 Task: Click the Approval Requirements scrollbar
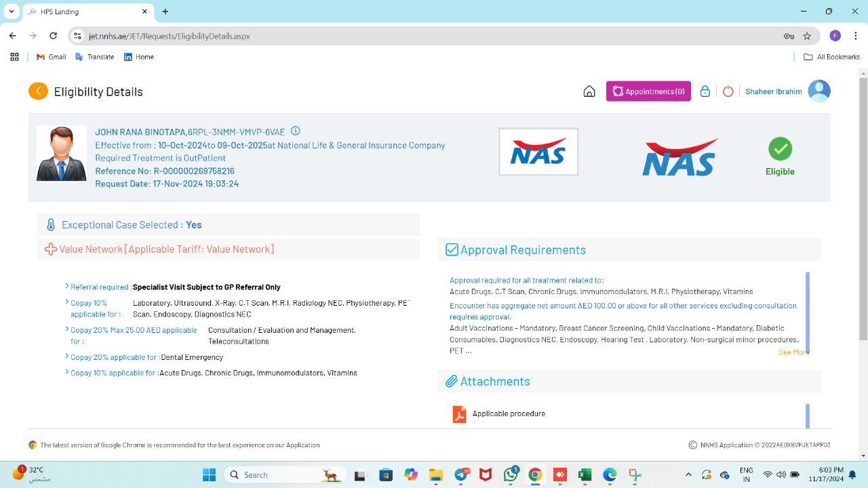tap(807, 312)
